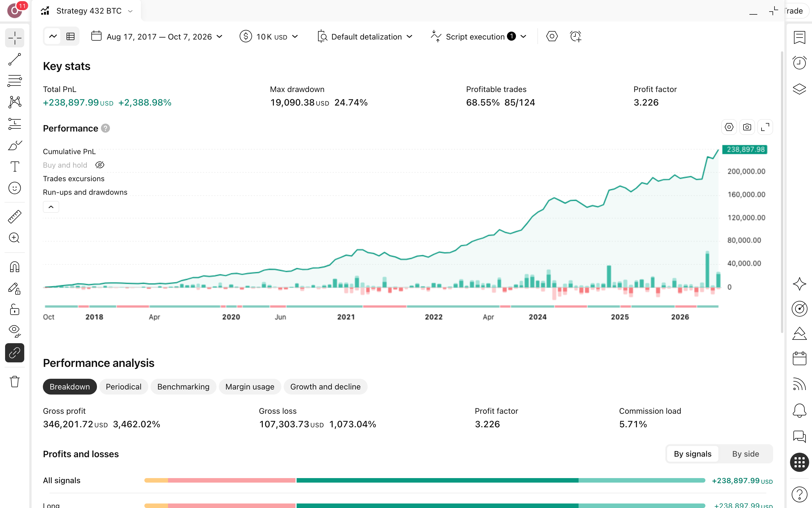Screen dimensions: 812x508
Task: Collapse the performance chart legend
Action: click(x=51, y=207)
